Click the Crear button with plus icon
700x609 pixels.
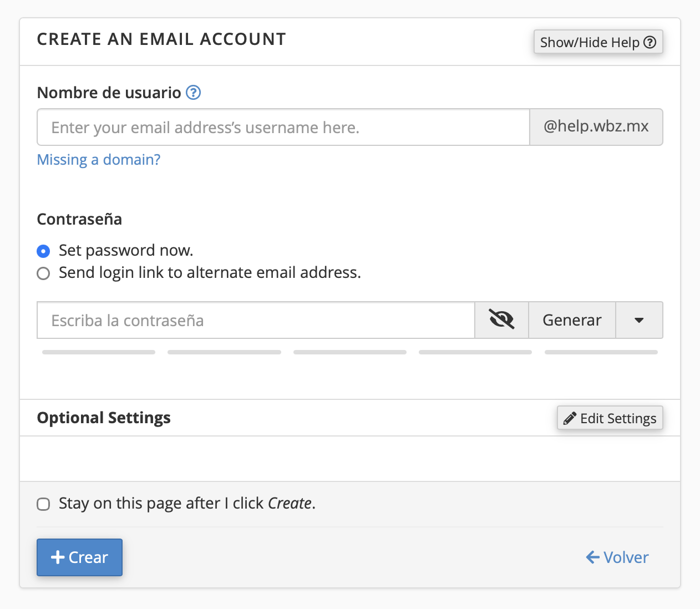point(79,557)
